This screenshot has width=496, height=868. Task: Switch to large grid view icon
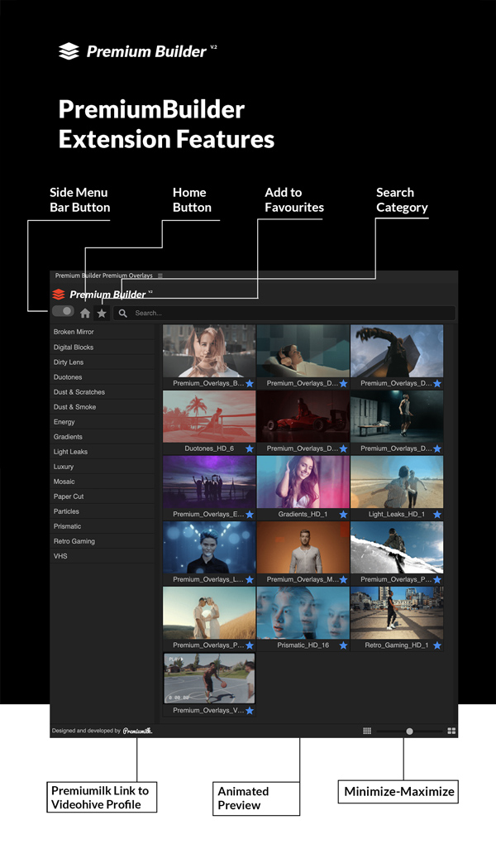[x=451, y=731]
